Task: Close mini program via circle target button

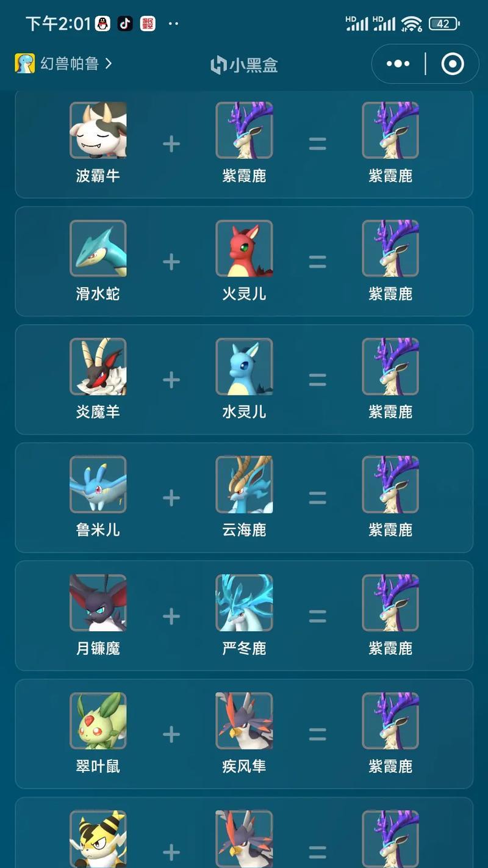Action: coord(453,64)
